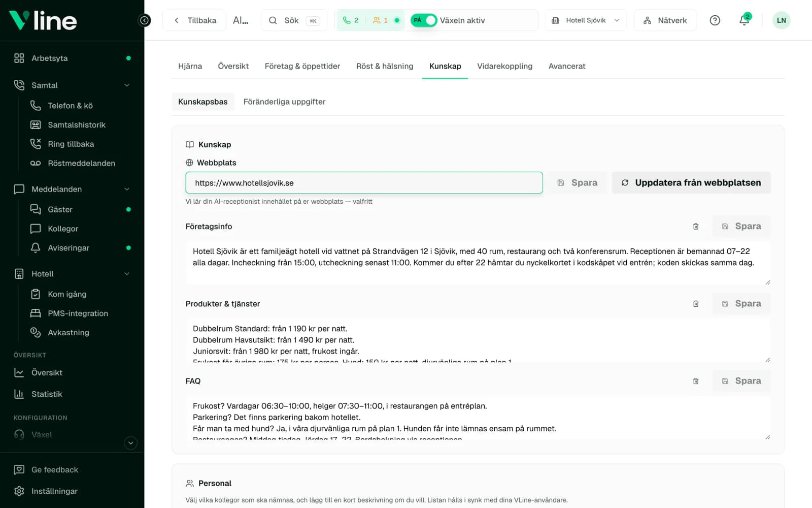Open the Nätverk button
Image resolution: width=812 pixels, height=508 pixels.
665,20
